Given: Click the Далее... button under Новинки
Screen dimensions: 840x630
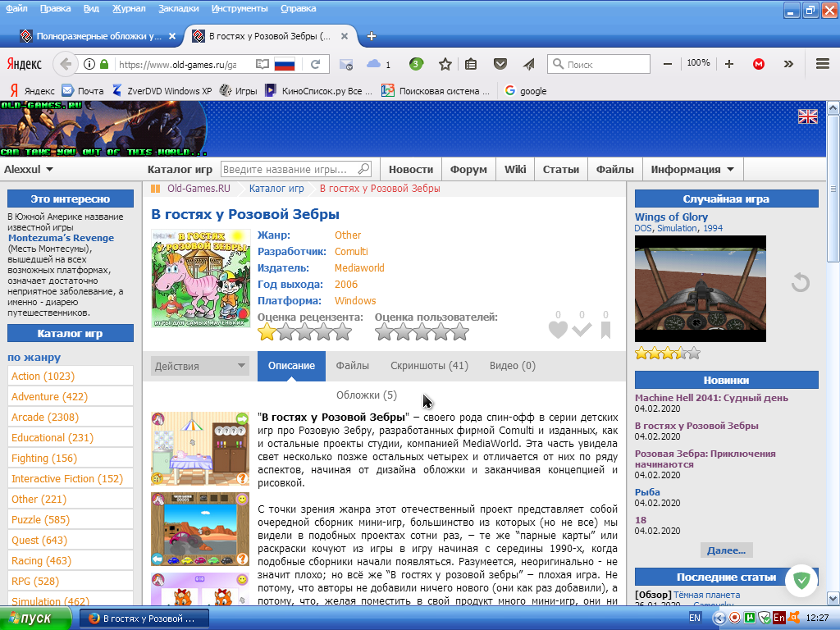Looking at the screenshot, I should pyautogui.click(x=726, y=550).
